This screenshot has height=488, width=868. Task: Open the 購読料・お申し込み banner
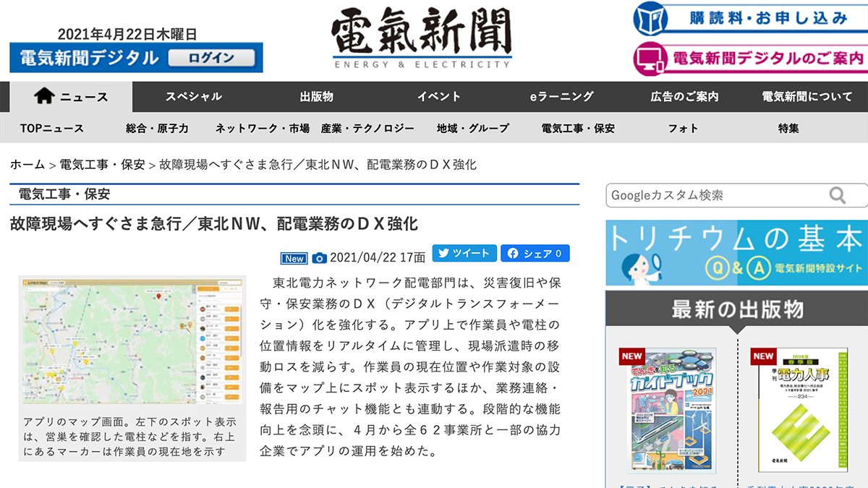(750, 19)
